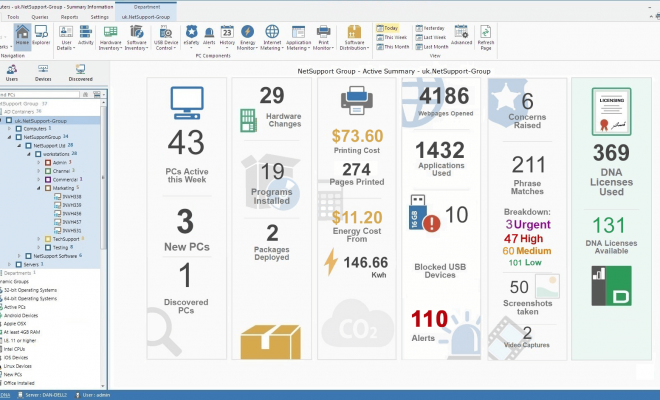This screenshot has width=660, height=400.
Task: Tick the TechSupport group checkbox
Action: pos(48,239)
